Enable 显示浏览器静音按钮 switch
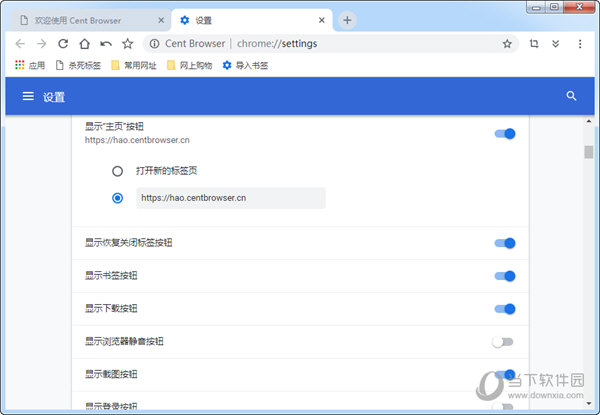 503,342
